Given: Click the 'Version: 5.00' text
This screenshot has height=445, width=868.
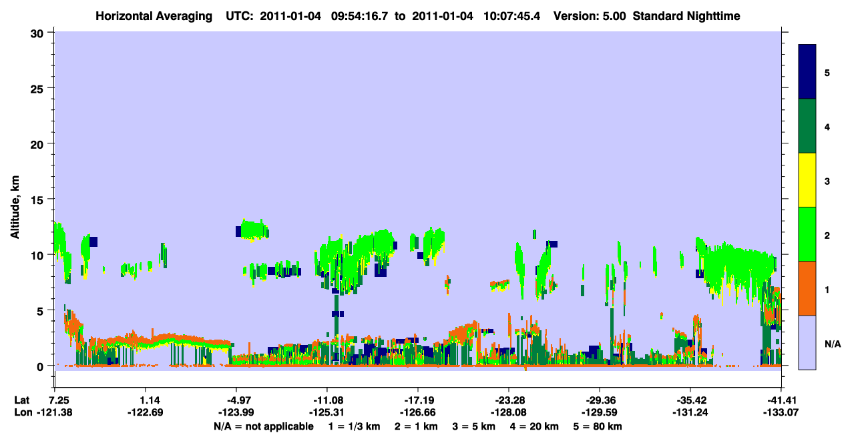Looking at the screenshot, I should point(588,15).
